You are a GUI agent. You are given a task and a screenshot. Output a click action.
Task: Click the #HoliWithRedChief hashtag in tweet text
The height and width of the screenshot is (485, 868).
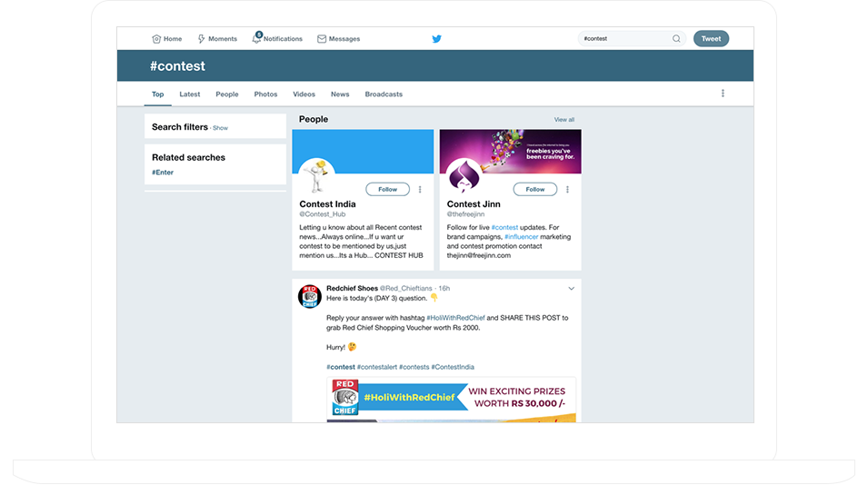coord(455,318)
